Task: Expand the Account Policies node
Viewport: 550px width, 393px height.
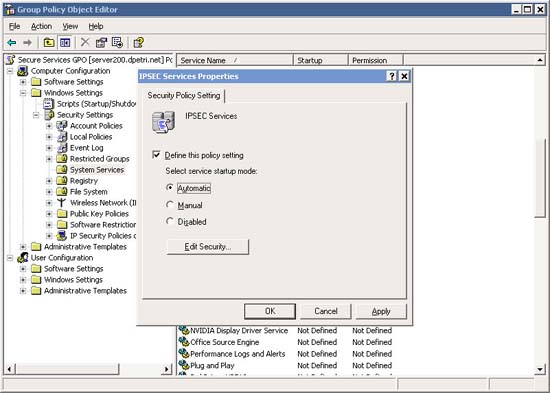Action: click(49, 126)
